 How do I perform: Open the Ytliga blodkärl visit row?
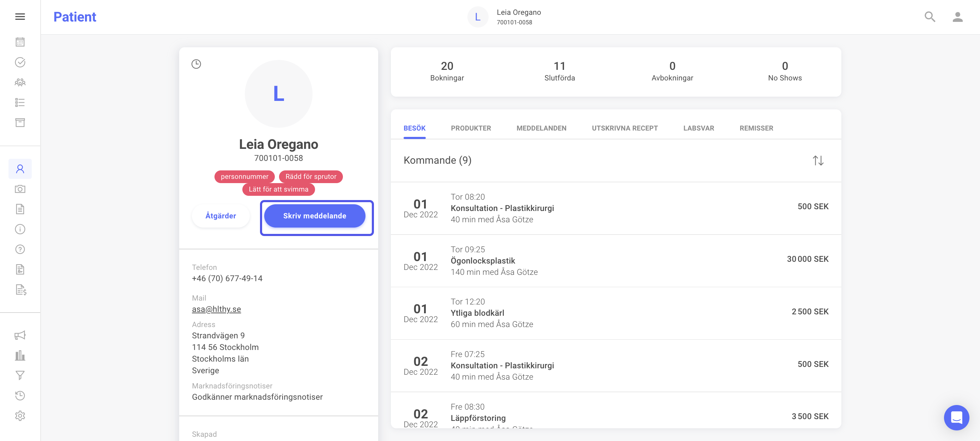(x=616, y=313)
